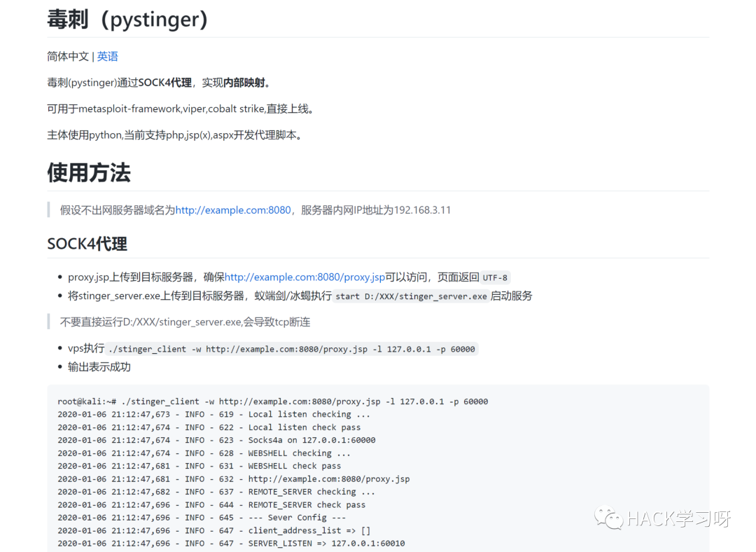Click the quote line 不要直接运行D:/XXX/stinger_server.exe

(x=185, y=322)
